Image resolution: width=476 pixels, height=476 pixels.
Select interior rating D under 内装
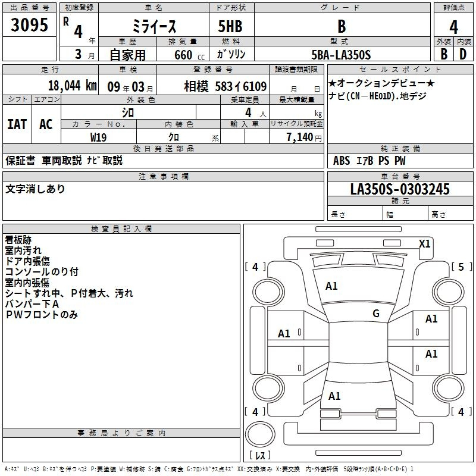click(x=463, y=54)
